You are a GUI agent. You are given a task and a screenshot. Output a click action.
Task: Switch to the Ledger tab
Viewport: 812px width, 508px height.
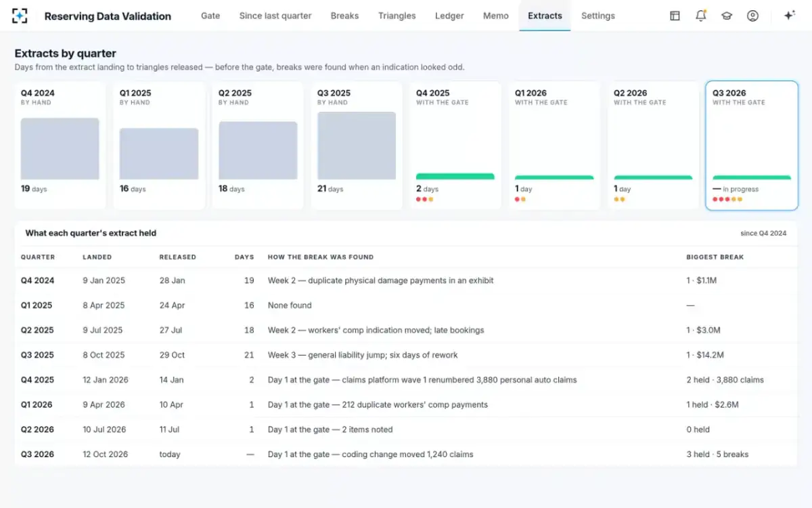[x=449, y=16]
